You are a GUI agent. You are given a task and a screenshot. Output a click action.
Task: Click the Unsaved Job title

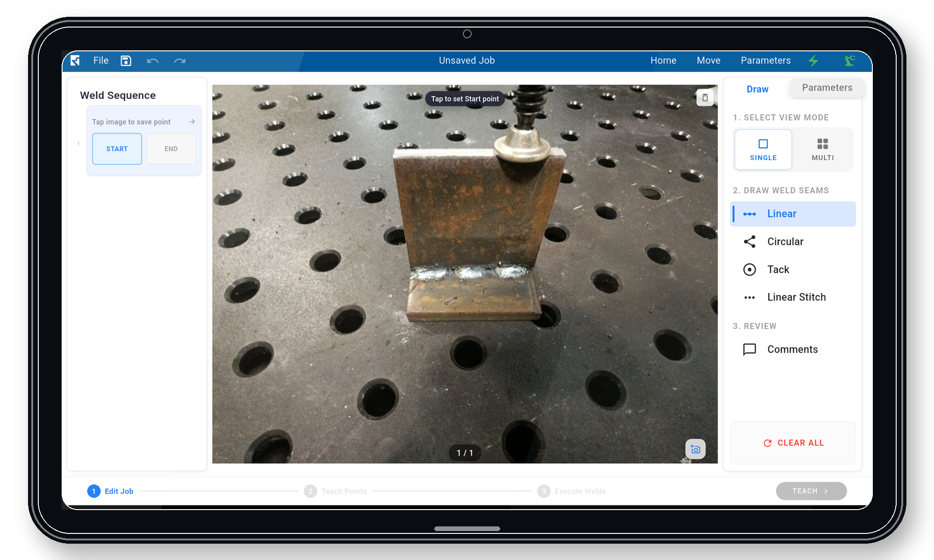click(467, 61)
